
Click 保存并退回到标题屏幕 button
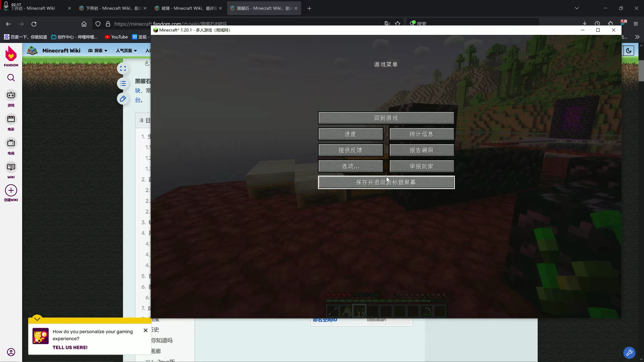coord(386,182)
